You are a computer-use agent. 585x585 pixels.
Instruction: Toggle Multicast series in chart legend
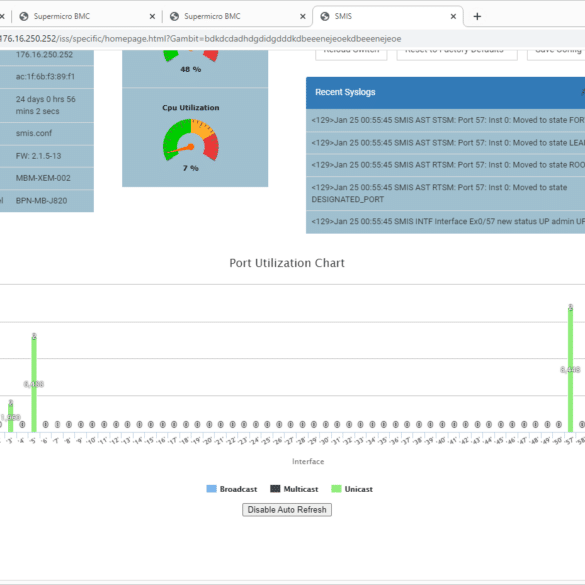(x=294, y=489)
